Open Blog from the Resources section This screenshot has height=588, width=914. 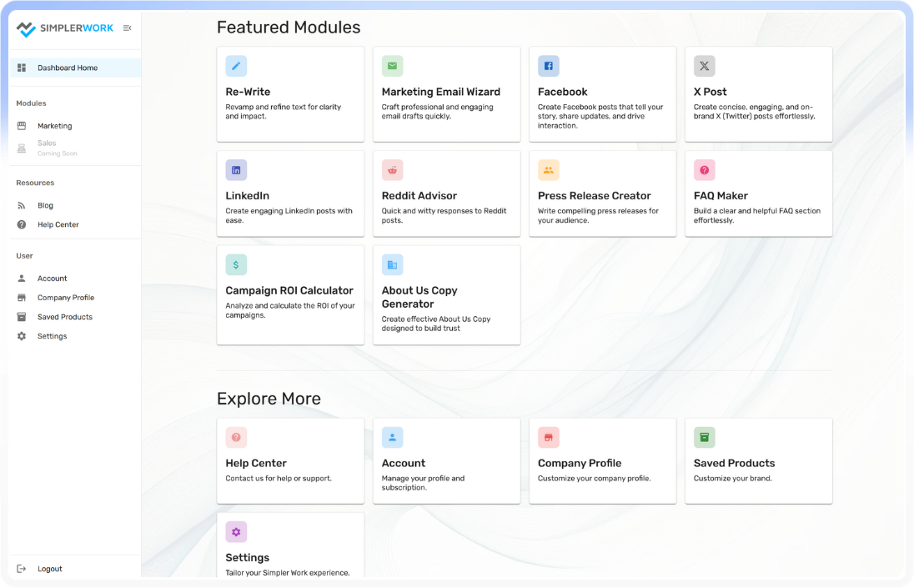(75, 205)
